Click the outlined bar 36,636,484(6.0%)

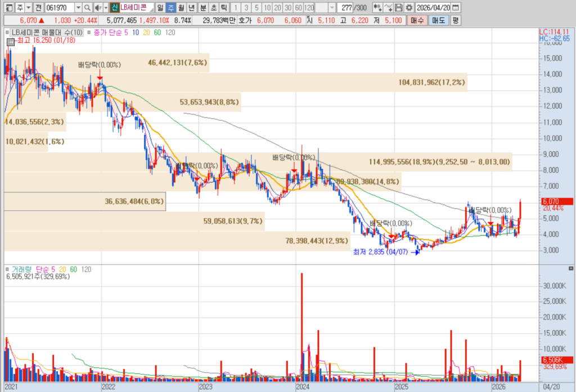[85, 201]
